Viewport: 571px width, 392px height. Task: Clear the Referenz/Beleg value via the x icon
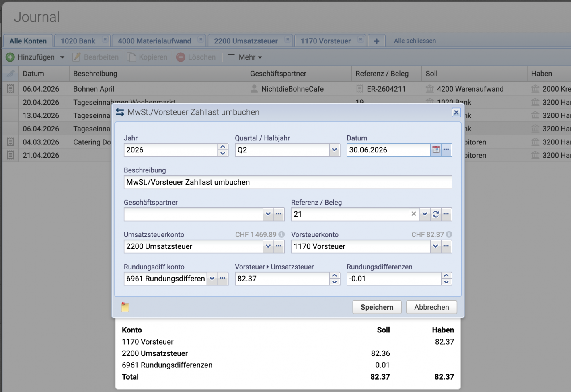[x=414, y=214]
